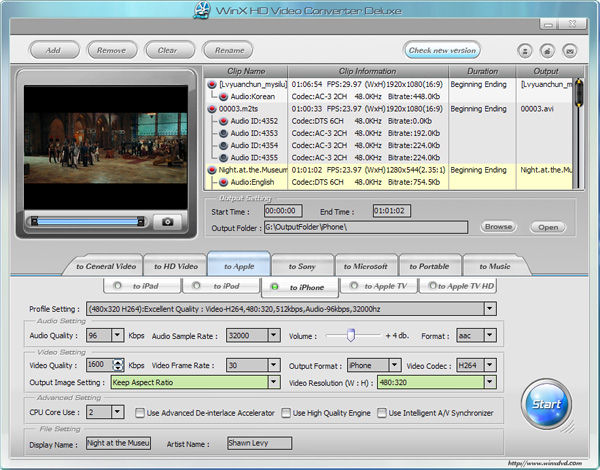Click the Remove button
This screenshot has height=470, width=600.
[x=112, y=50]
